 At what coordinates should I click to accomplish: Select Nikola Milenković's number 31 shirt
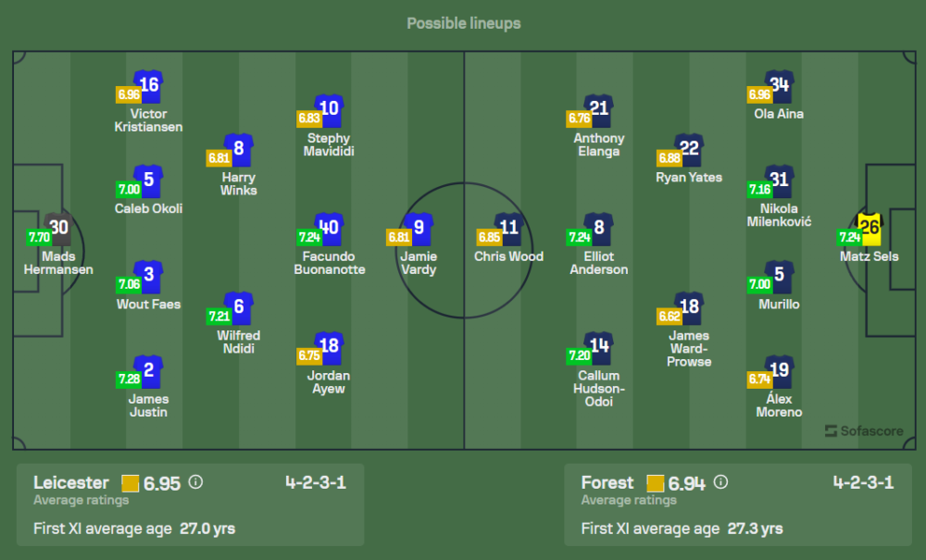(x=779, y=180)
